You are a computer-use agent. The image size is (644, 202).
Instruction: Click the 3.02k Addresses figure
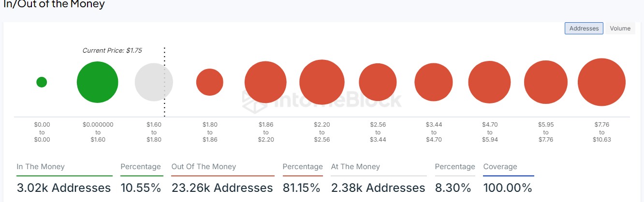pos(63,188)
